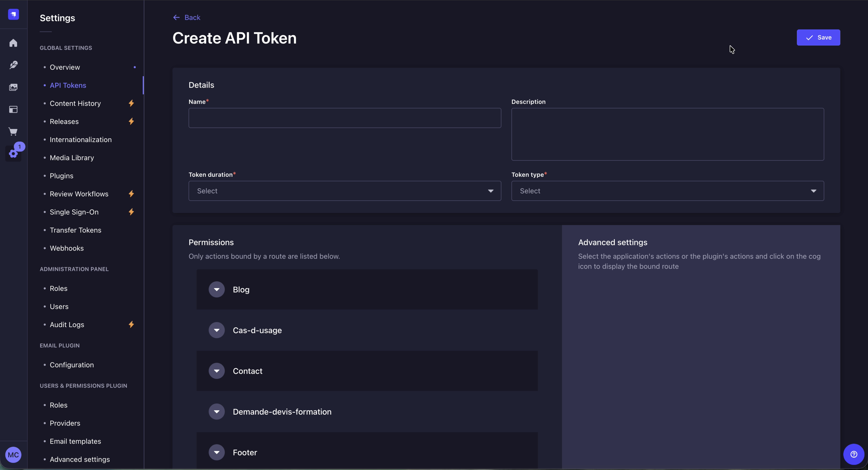Click the Save button
Image resolution: width=868 pixels, height=470 pixels.
(818, 38)
